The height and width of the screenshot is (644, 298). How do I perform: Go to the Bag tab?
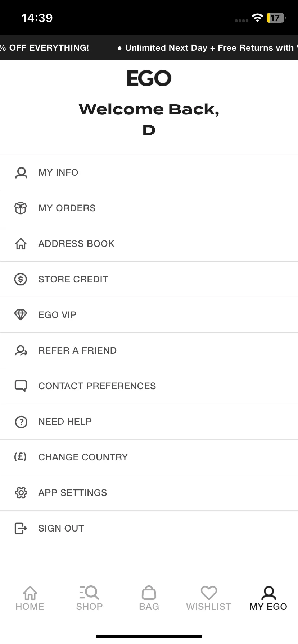pyautogui.click(x=149, y=598)
